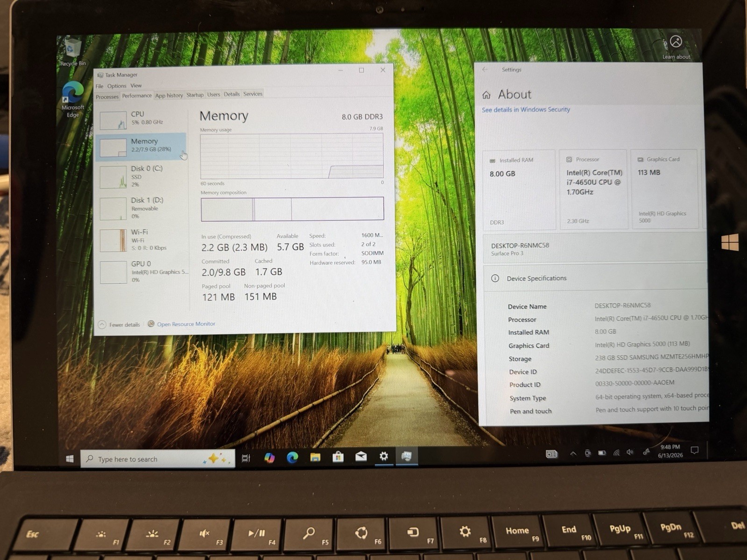Switch to Task Manager taskbar icon
The image size is (747, 560).
click(x=407, y=456)
